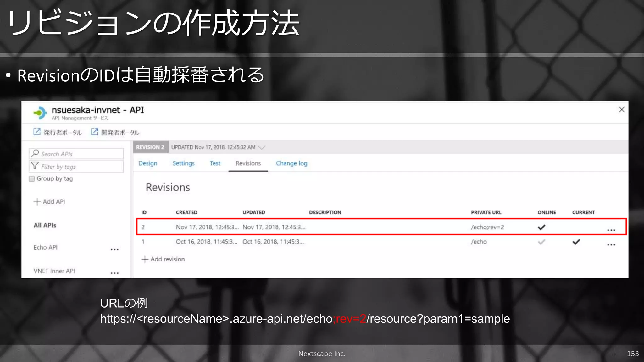644x362 pixels.
Task: Toggle the Group by tag checkbox
Action: click(32, 179)
